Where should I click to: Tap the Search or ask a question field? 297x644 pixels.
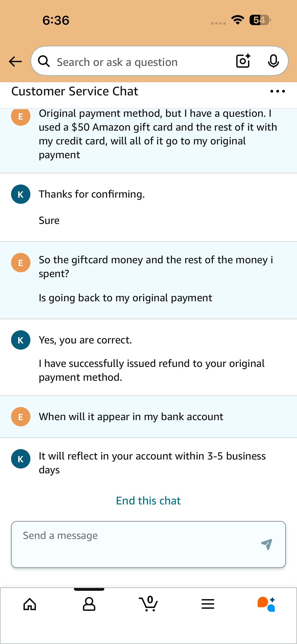140,62
